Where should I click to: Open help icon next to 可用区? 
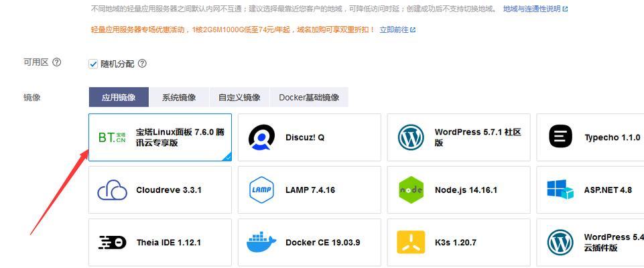pos(57,62)
